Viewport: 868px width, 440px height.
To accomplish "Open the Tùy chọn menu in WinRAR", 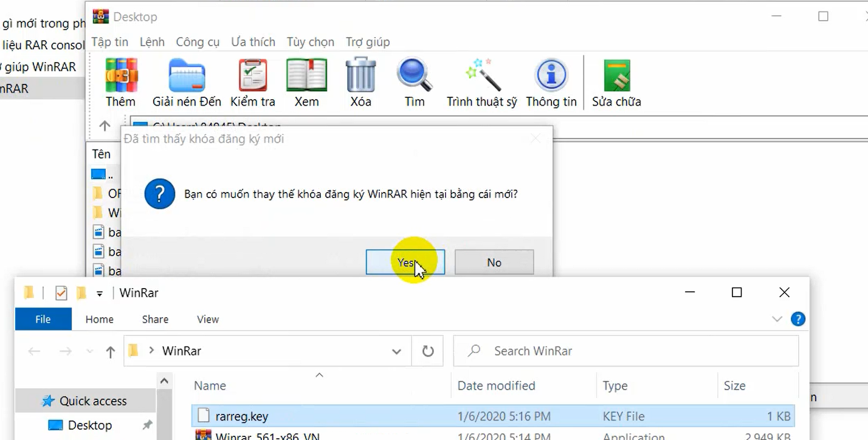I will (x=311, y=42).
